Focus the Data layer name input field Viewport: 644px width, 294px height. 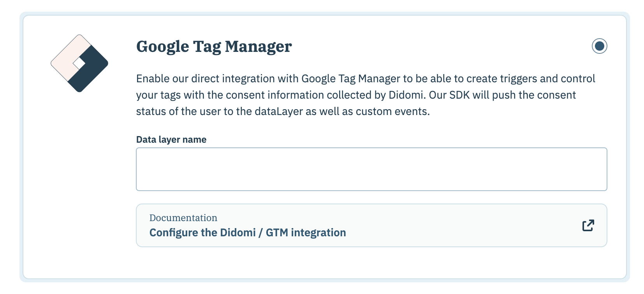[x=371, y=169]
